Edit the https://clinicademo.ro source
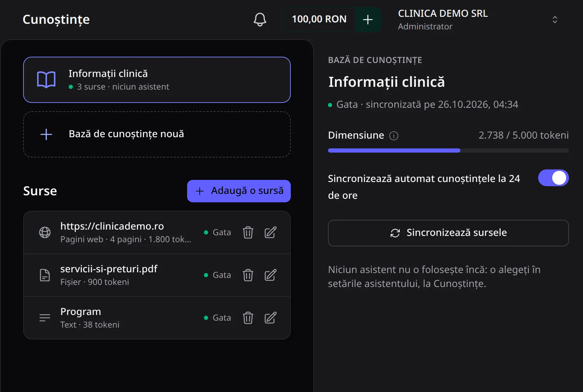The width and height of the screenshot is (583, 392). click(x=270, y=232)
